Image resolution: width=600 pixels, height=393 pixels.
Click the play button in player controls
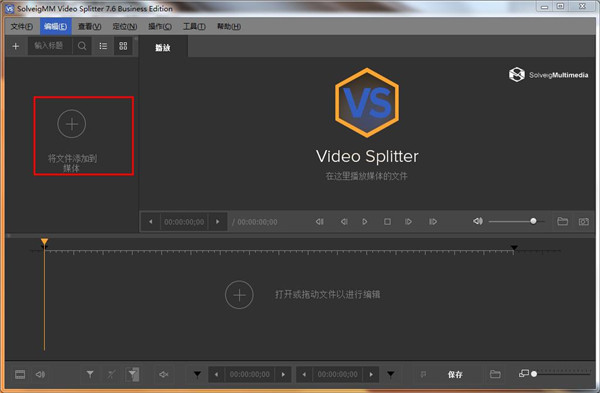coord(365,222)
